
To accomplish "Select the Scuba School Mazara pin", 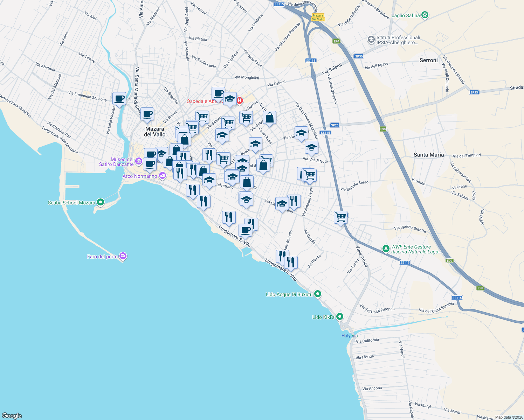I will [101, 202].
